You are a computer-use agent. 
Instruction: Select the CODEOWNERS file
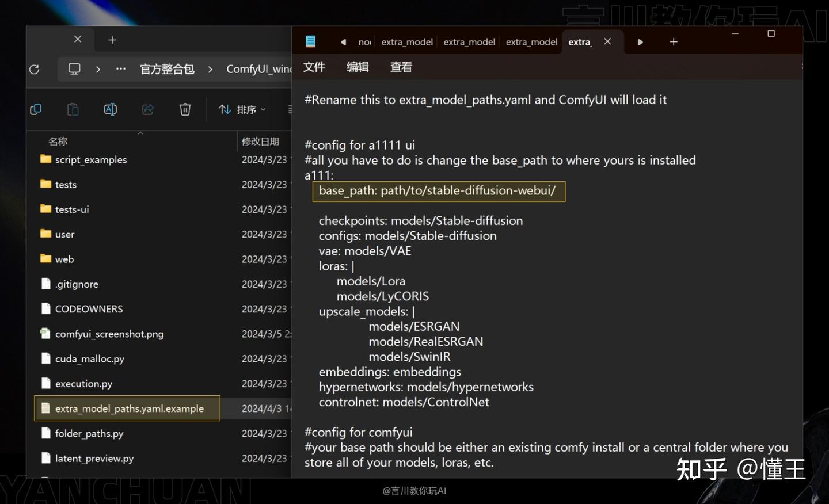click(89, 309)
